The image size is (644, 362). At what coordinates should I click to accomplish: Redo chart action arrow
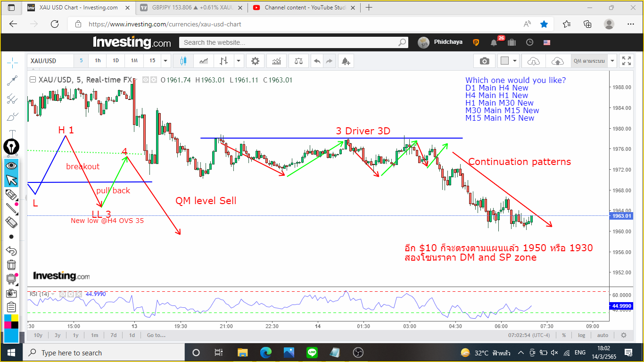329,61
